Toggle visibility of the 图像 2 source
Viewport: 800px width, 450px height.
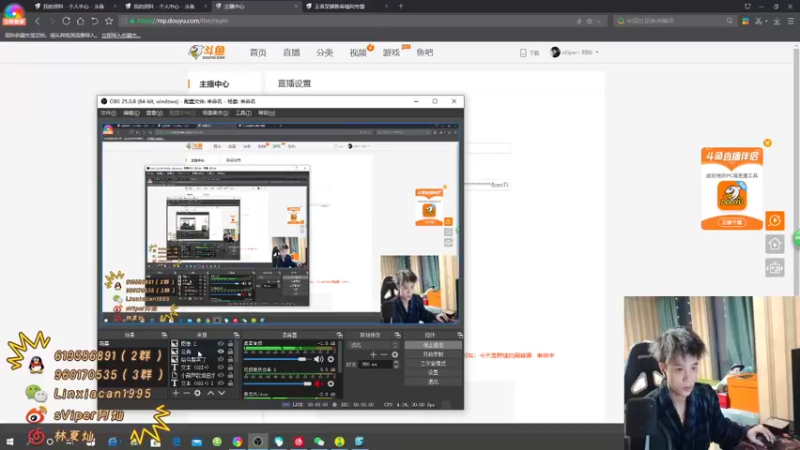(x=220, y=344)
